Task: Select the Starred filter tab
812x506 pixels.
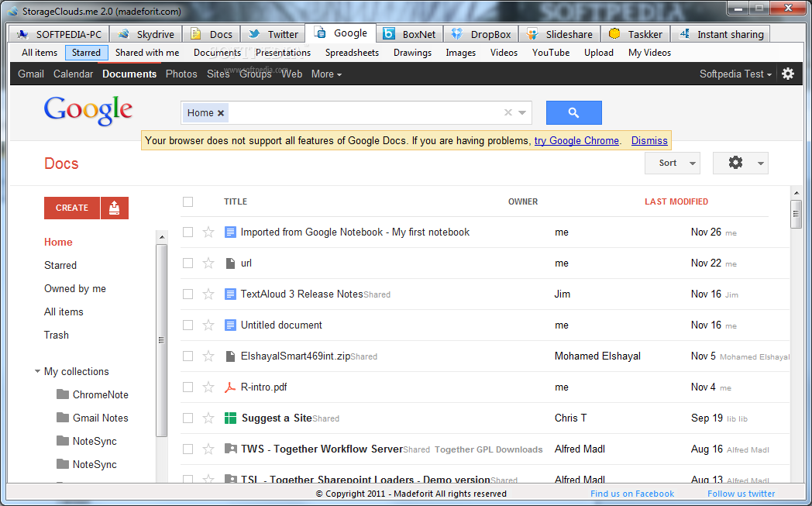Action: click(x=87, y=53)
